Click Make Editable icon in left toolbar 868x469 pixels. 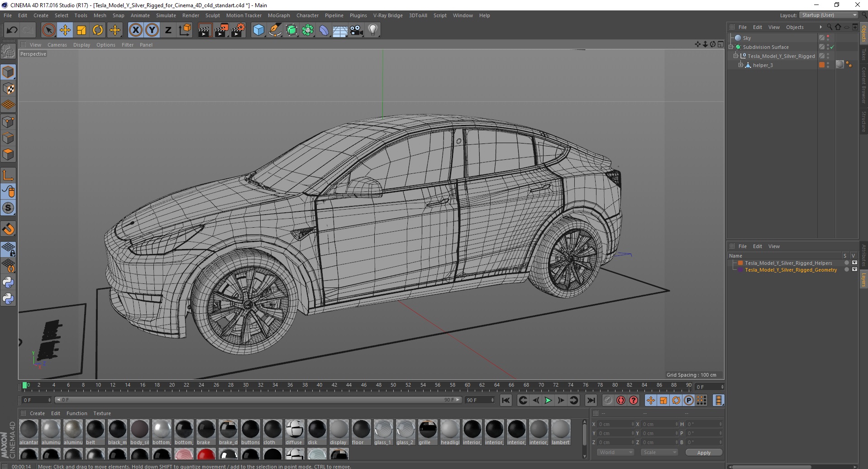click(8, 52)
